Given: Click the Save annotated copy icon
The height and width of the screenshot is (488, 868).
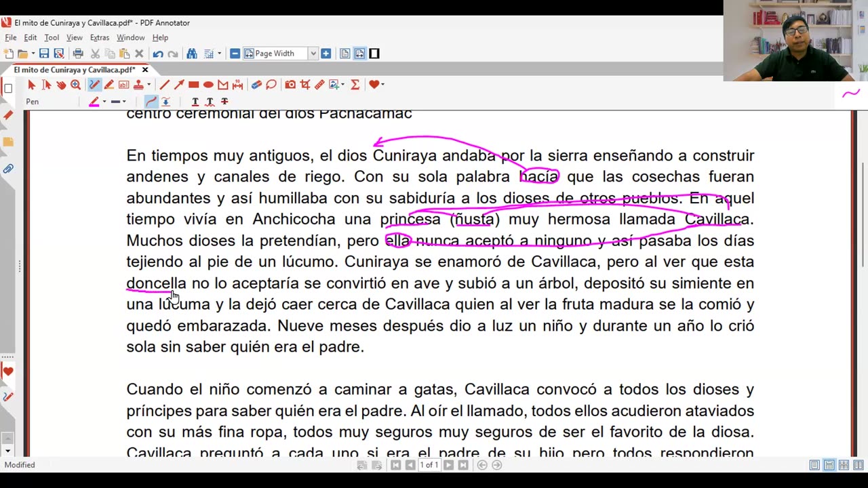Looking at the screenshot, I should pos(59,54).
